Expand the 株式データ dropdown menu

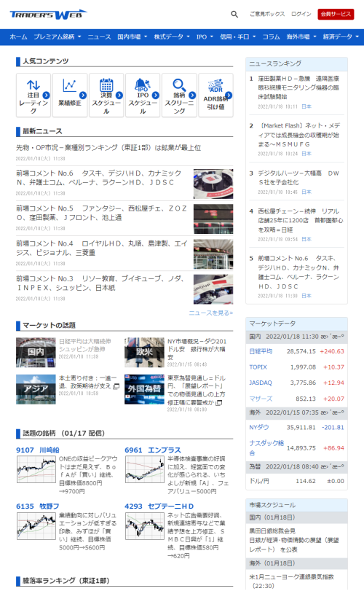click(x=172, y=36)
